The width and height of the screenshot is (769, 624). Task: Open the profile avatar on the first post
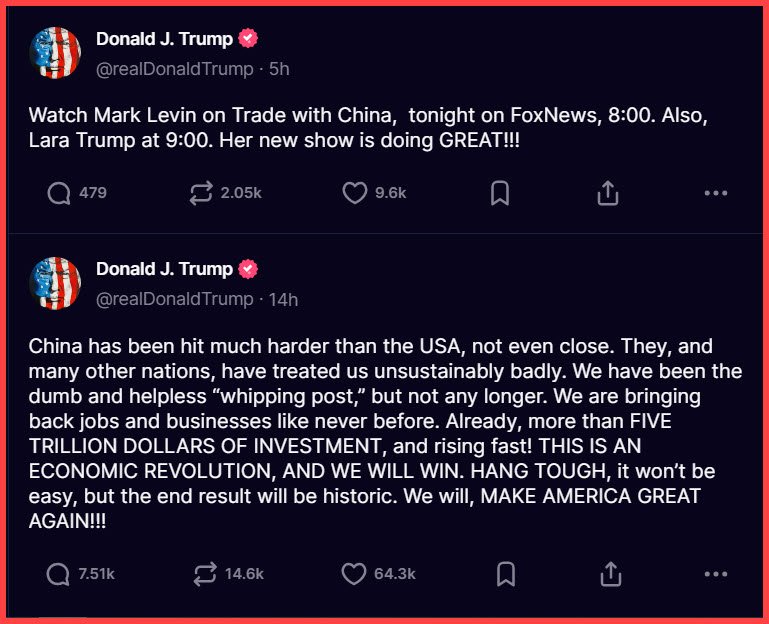point(56,53)
